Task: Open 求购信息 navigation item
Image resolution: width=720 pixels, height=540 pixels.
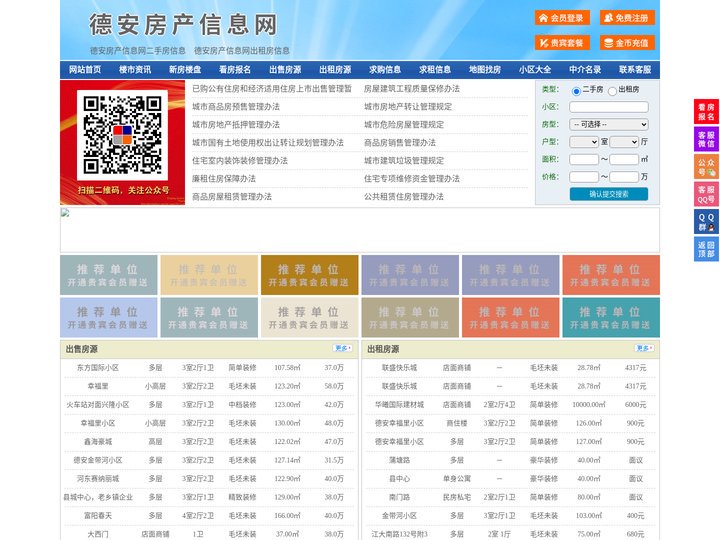Action: tap(385, 70)
